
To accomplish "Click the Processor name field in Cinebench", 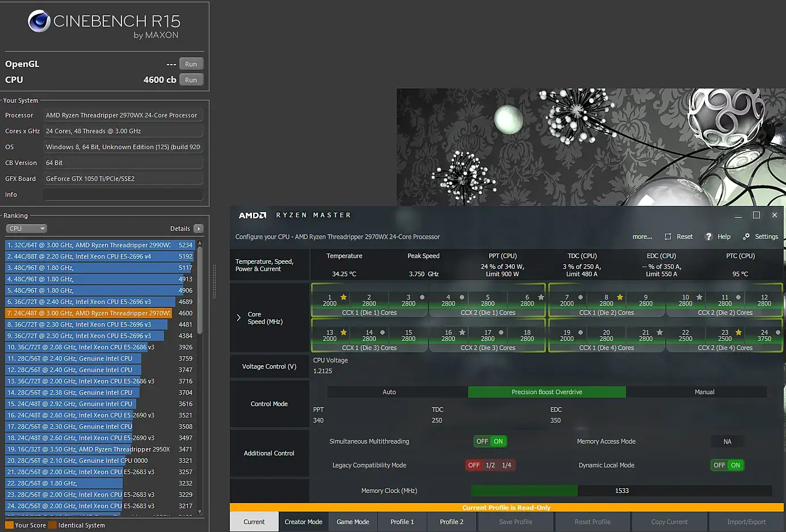I will click(x=123, y=115).
